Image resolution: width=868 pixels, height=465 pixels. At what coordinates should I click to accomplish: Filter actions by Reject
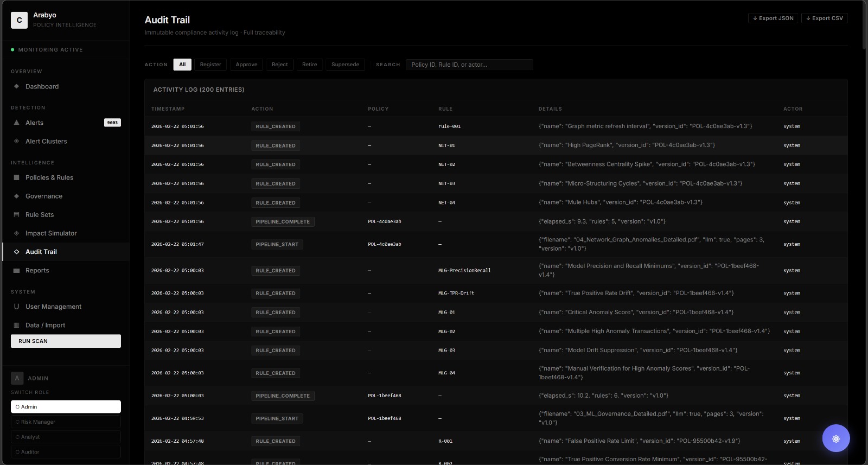[x=280, y=65]
